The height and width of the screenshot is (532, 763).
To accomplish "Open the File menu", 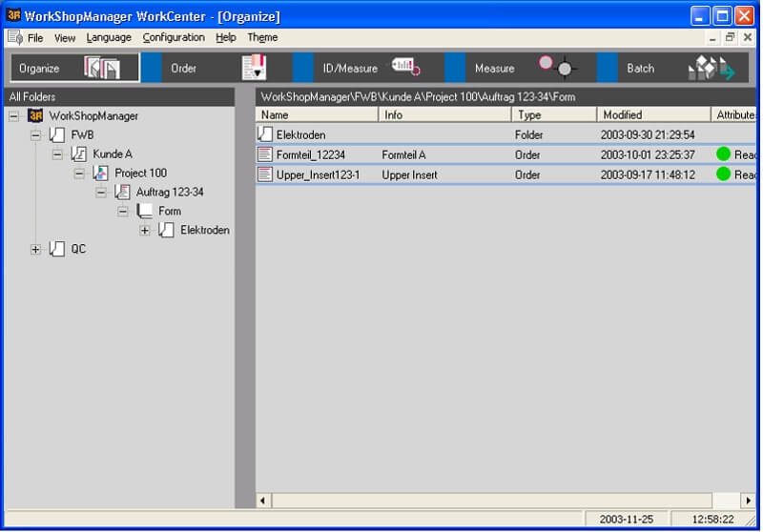I will click(x=35, y=38).
